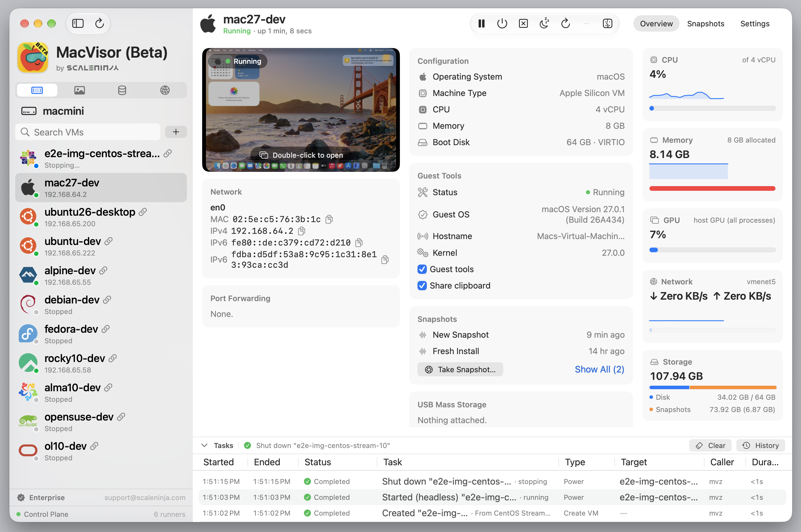Collapse the Tasks panel chevron

[x=204, y=445]
